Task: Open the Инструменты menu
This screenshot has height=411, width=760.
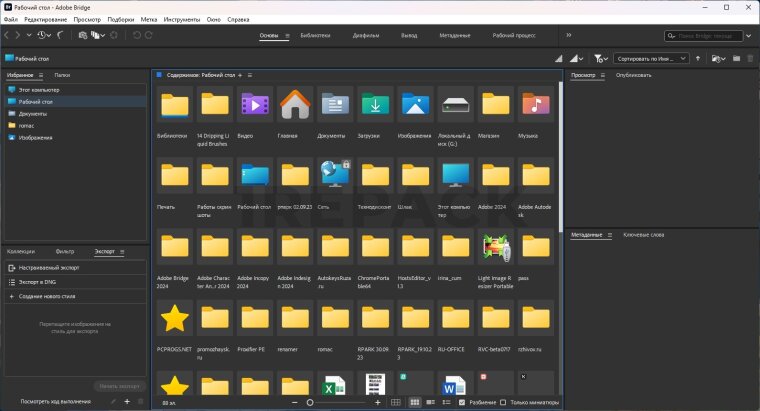Action: [182, 19]
